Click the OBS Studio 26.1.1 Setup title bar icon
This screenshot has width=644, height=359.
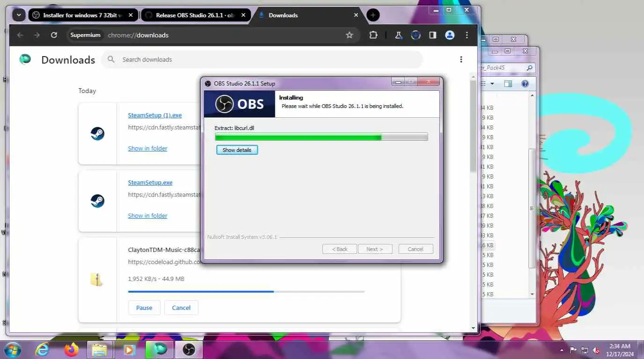pyautogui.click(x=208, y=83)
